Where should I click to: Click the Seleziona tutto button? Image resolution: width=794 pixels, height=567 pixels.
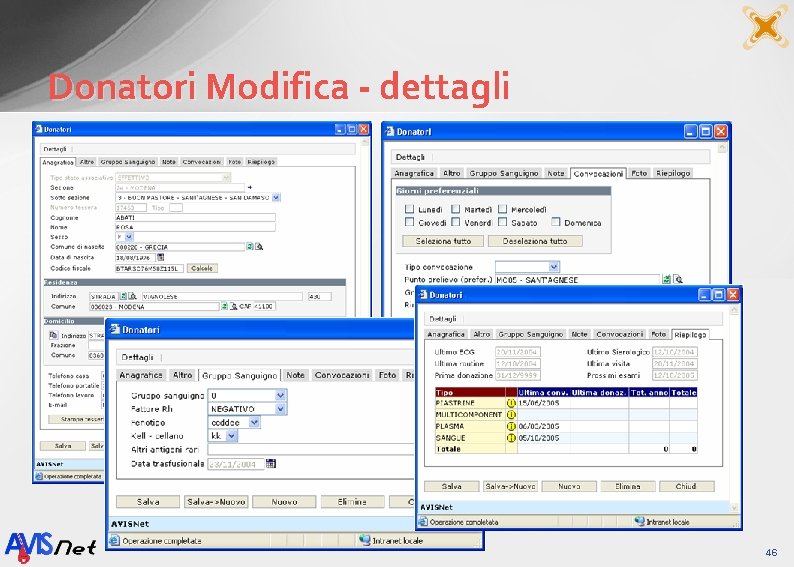pos(443,241)
